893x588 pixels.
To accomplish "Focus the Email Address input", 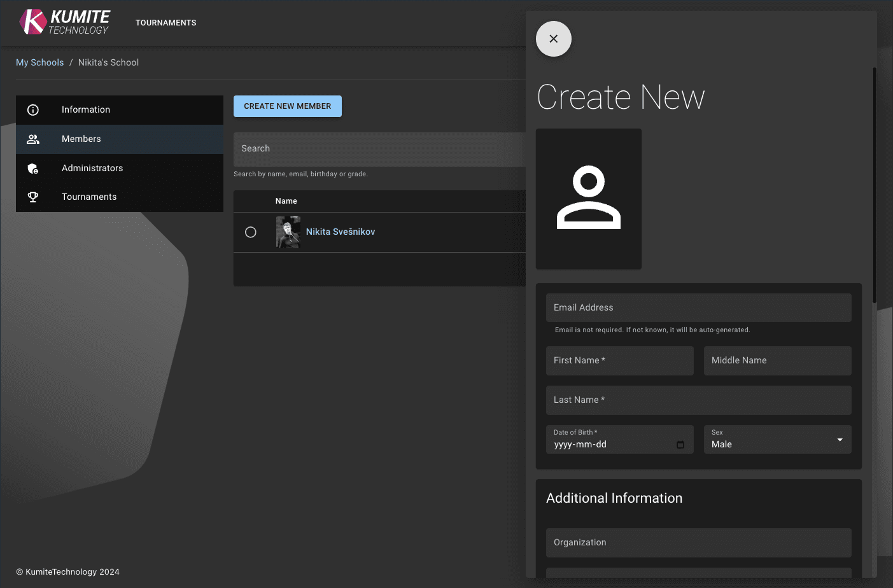I will (x=698, y=307).
